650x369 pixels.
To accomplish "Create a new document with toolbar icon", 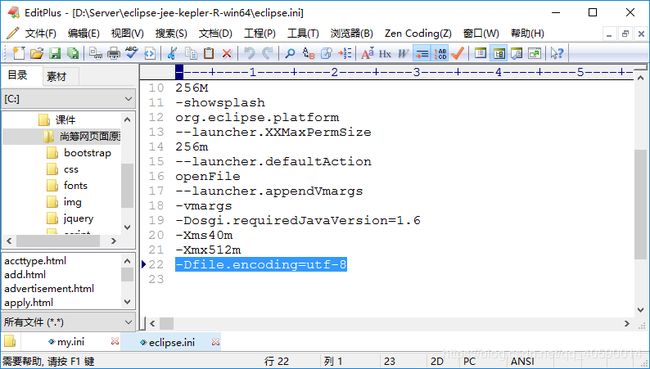I will tap(19, 53).
